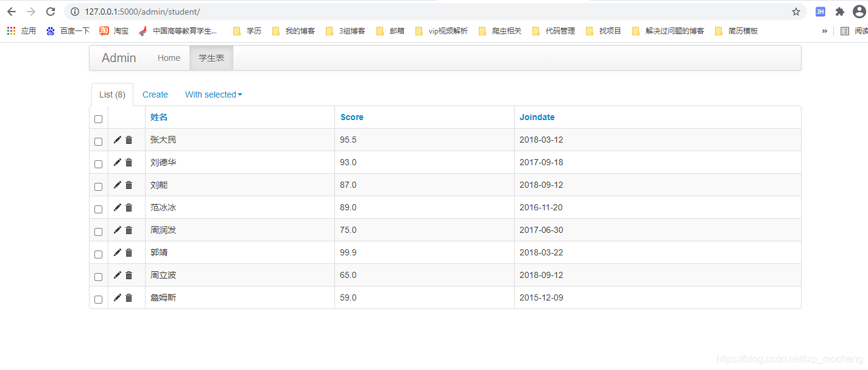Screen dimensions: 868x370
Task: Sort the table by Score column
Action: [x=352, y=117]
